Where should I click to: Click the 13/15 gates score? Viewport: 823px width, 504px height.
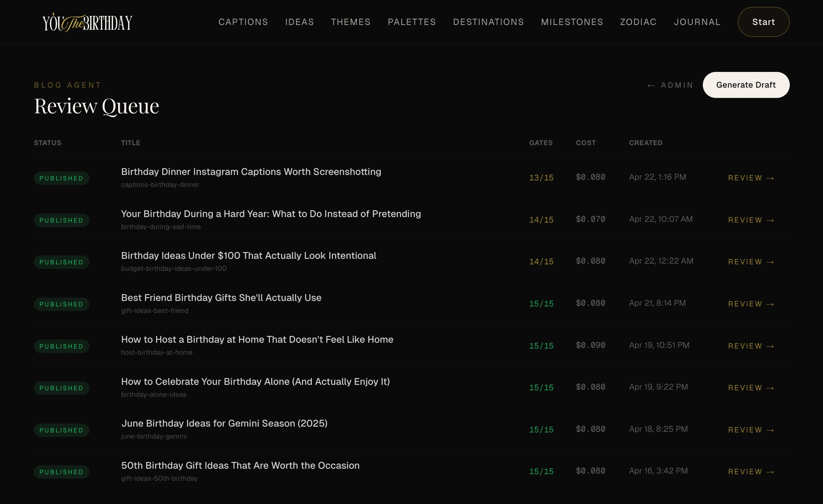coord(541,178)
